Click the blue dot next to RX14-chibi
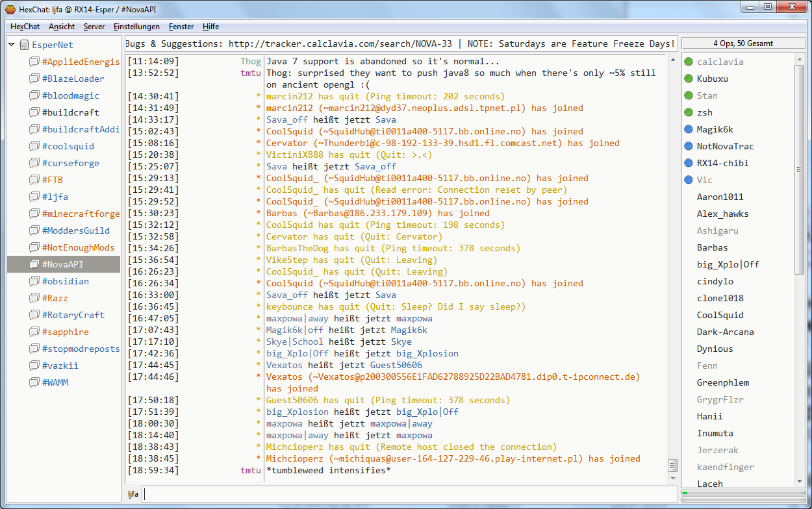 pos(689,163)
